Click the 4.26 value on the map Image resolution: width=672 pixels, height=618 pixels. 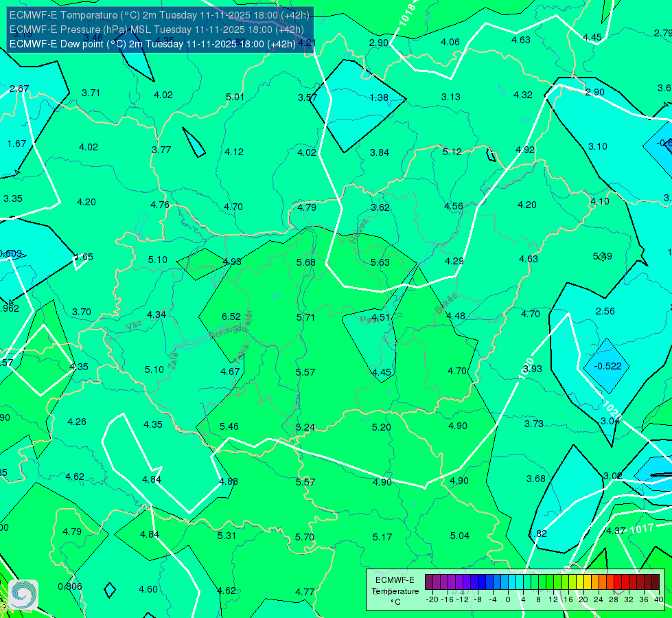pos(77,422)
